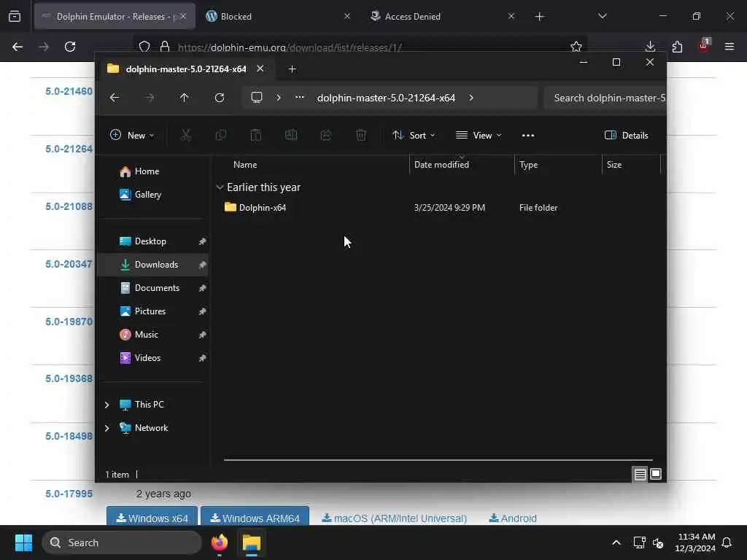Open Firefox list all tabs dropdown
Viewport: 747px width, 560px height.
(602, 17)
